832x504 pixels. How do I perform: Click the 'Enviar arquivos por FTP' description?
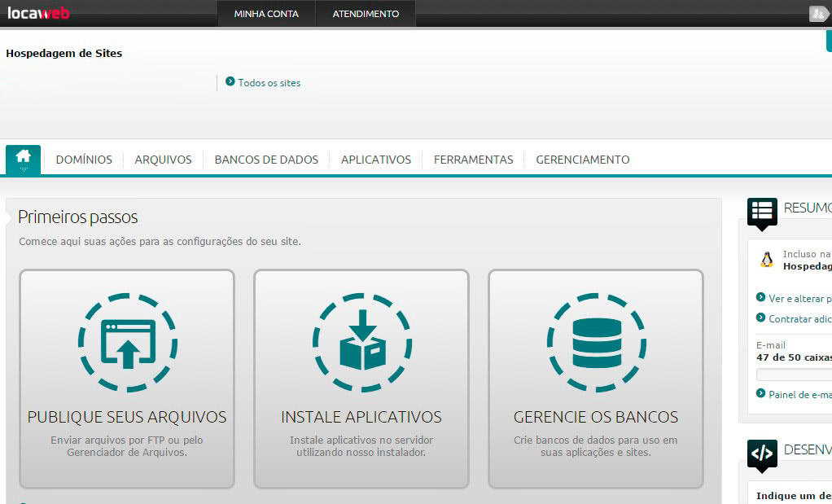pyautogui.click(x=127, y=446)
